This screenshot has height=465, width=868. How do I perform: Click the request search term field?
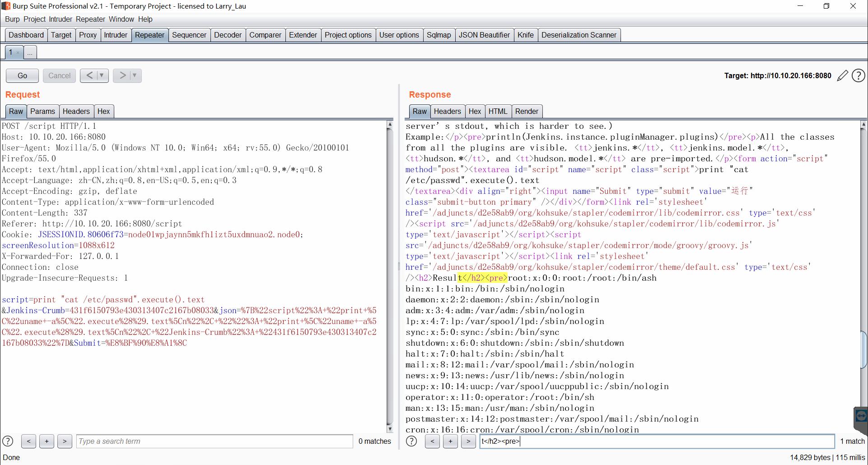[x=215, y=441]
